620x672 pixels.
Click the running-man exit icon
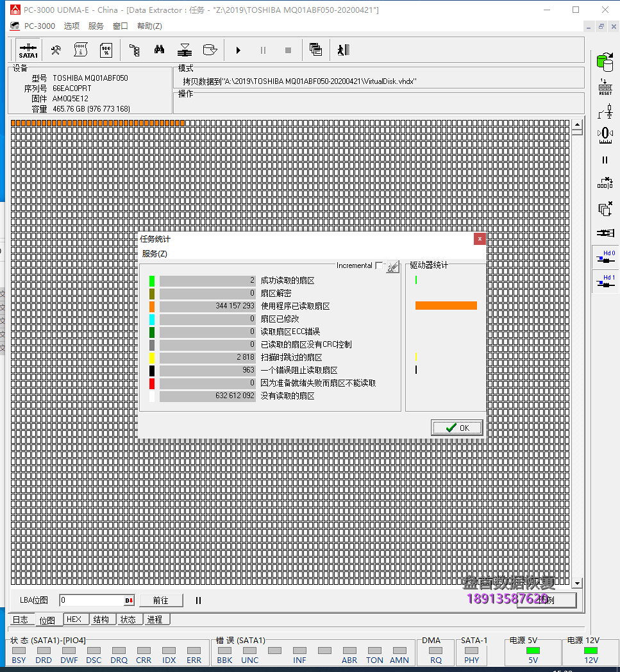tap(344, 50)
